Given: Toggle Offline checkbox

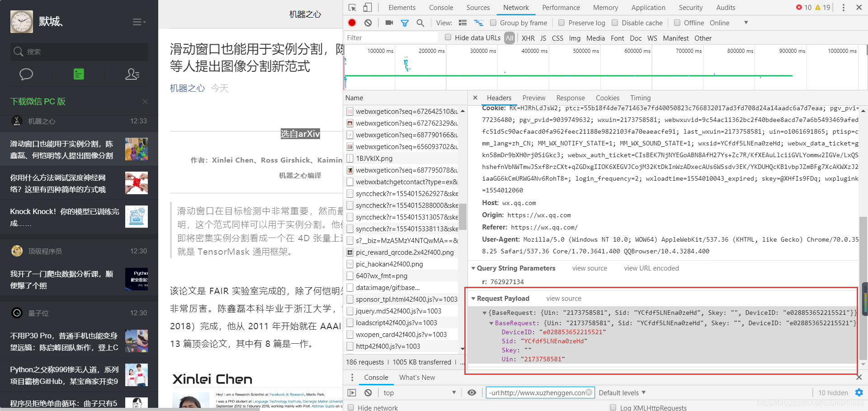Looking at the screenshot, I should click(x=677, y=23).
